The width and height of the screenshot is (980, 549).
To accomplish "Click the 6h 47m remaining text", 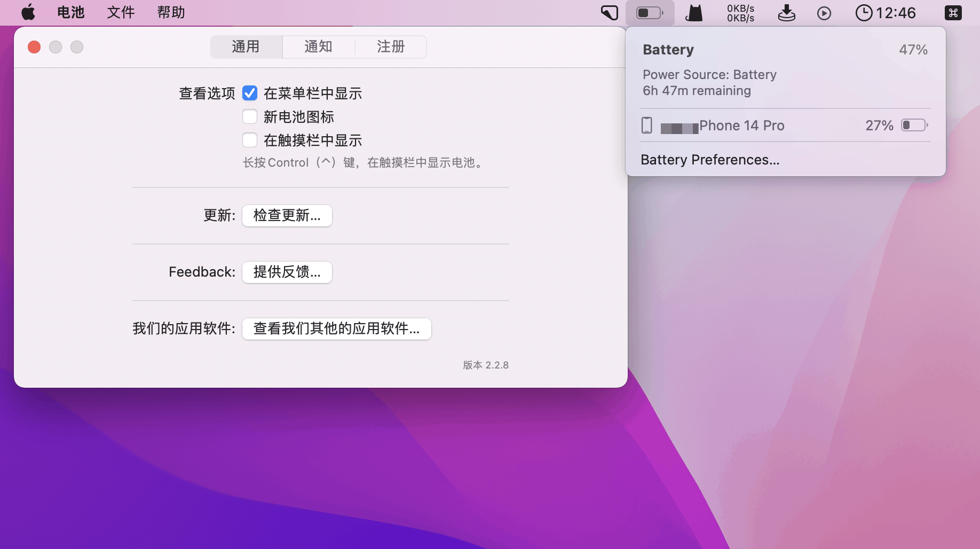I will 697,91.
